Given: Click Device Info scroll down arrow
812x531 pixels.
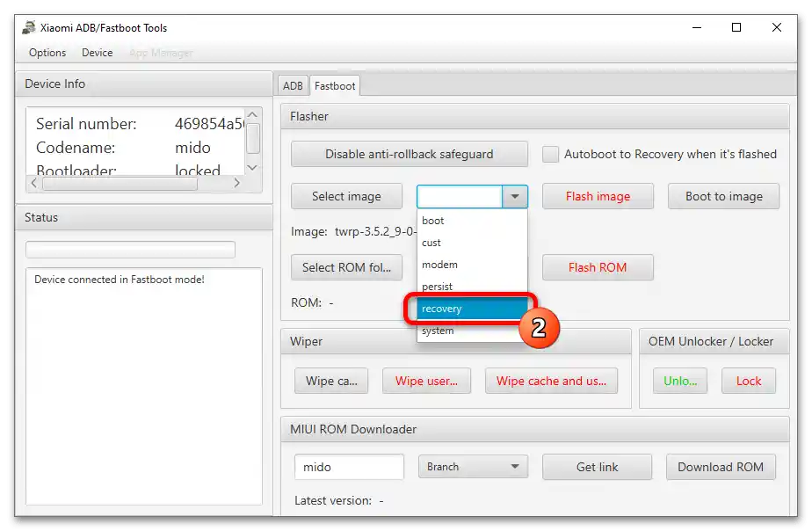Looking at the screenshot, I should pyautogui.click(x=253, y=168).
